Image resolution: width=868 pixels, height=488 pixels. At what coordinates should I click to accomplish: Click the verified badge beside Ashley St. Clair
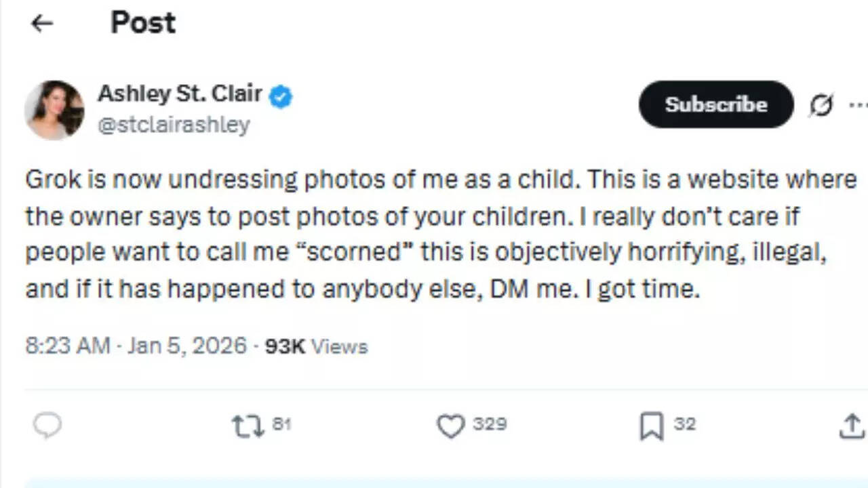coord(280,96)
